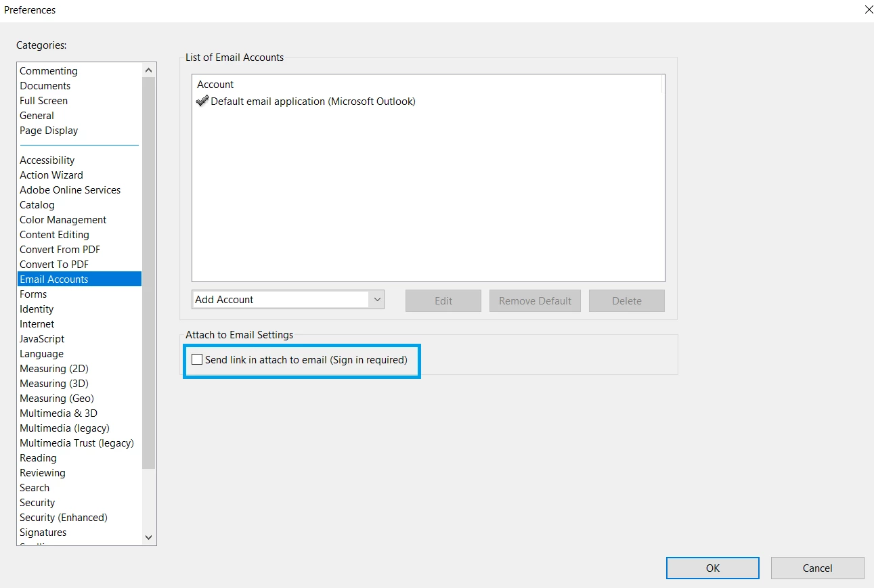Select the Measuring (Geo) category
874x588 pixels.
[57, 399]
